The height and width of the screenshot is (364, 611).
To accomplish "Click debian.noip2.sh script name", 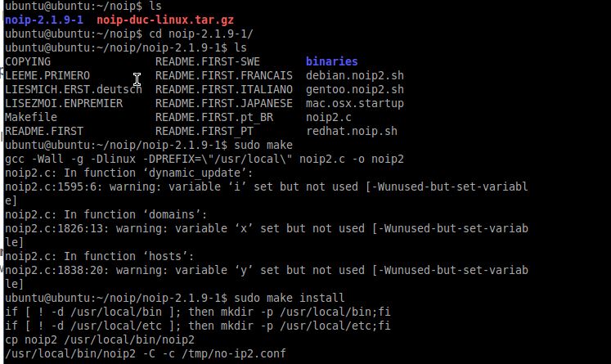I will (355, 75).
